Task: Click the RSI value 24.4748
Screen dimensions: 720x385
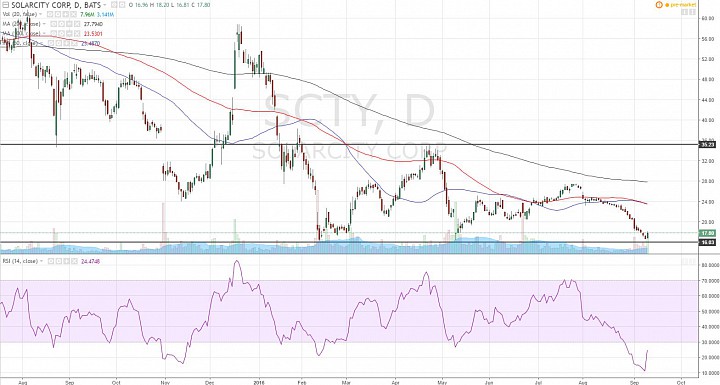Action: (90, 261)
